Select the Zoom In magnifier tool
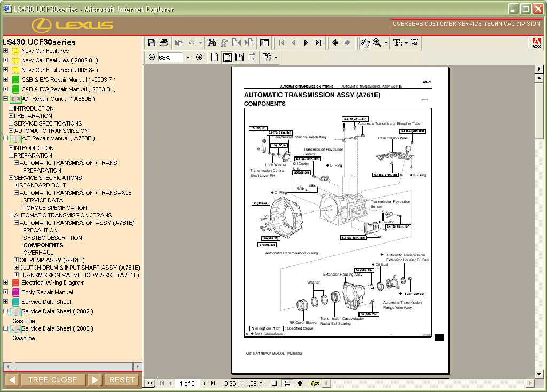Screen dimensions: 547x392 point(377,43)
